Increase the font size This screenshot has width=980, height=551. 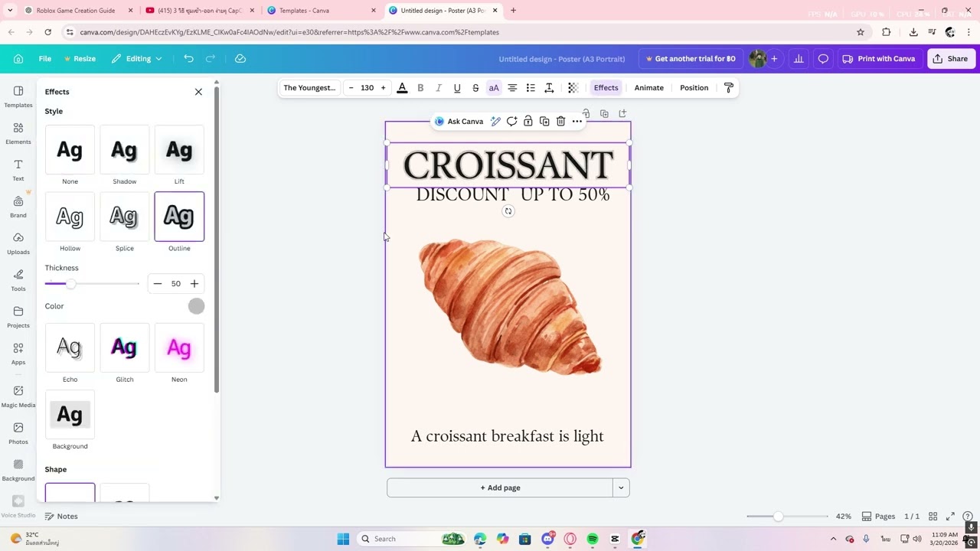click(x=384, y=88)
